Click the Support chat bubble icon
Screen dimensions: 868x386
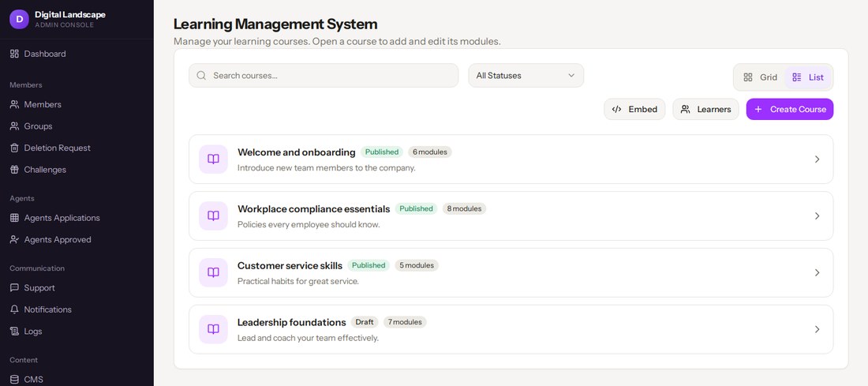[x=14, y=288]
